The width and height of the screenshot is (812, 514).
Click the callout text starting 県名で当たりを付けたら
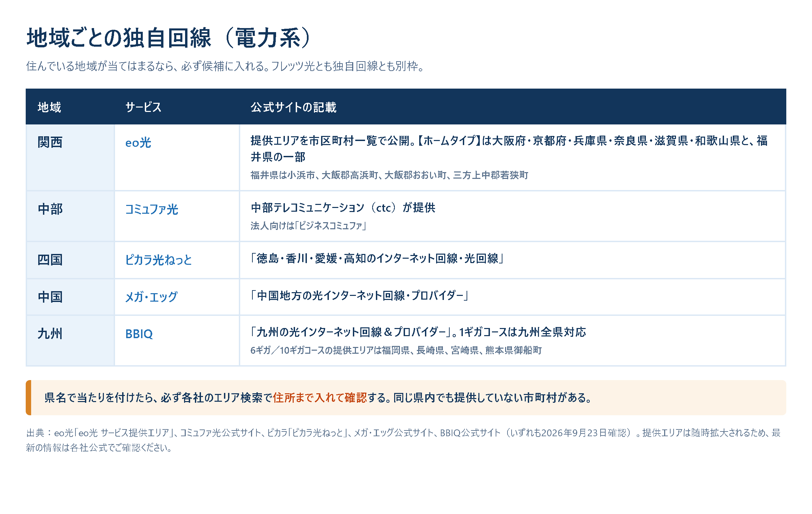pos(318,398)
